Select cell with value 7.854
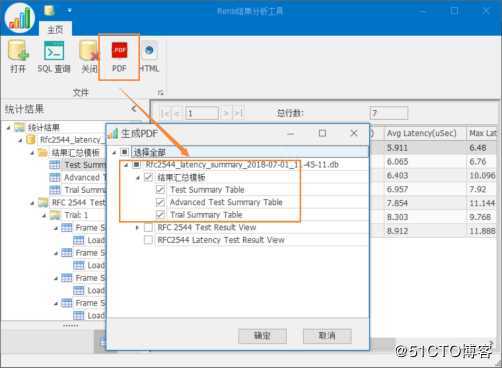 point(425,203)
